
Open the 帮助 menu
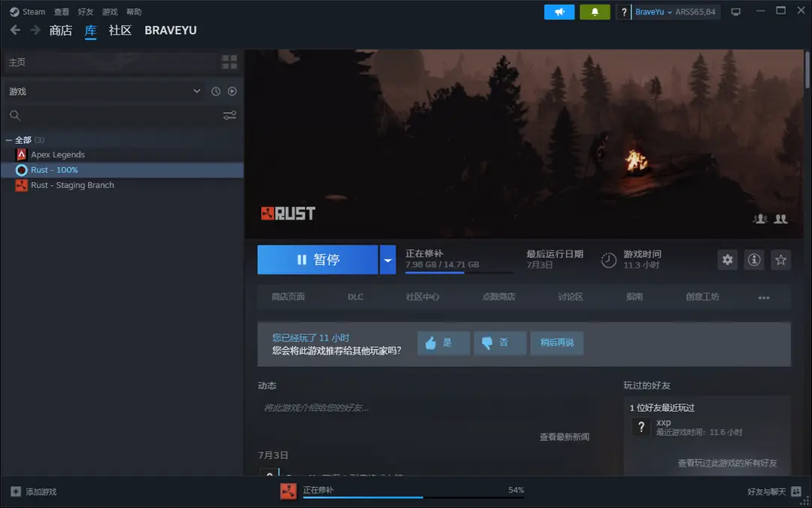point(134,11)
